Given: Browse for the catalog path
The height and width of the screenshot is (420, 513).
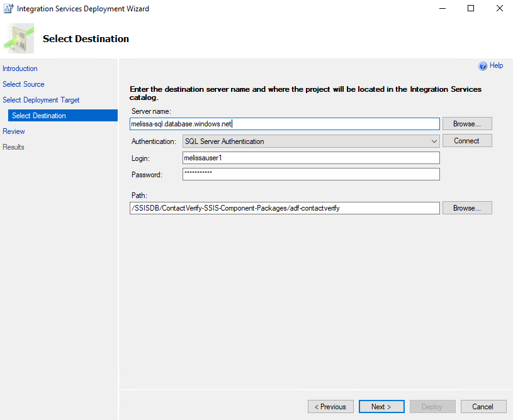Looking at the screenshot, I should (x=467, y=208).
